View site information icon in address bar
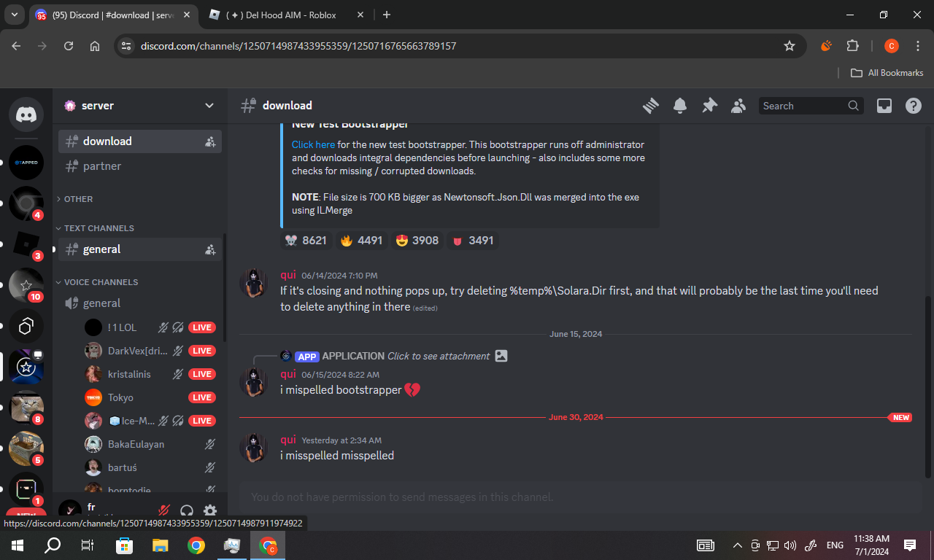 tap(126, 46)
